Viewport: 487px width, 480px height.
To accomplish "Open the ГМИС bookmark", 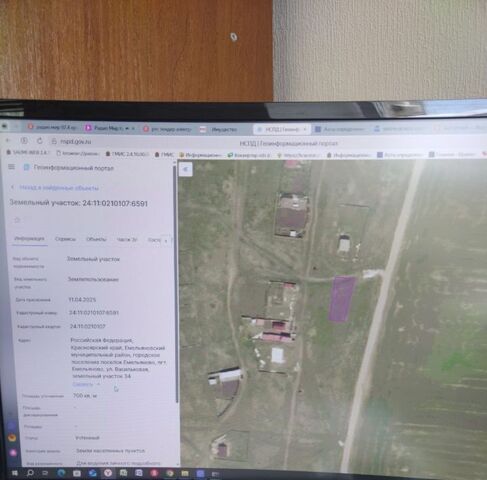I will (164, 154).
